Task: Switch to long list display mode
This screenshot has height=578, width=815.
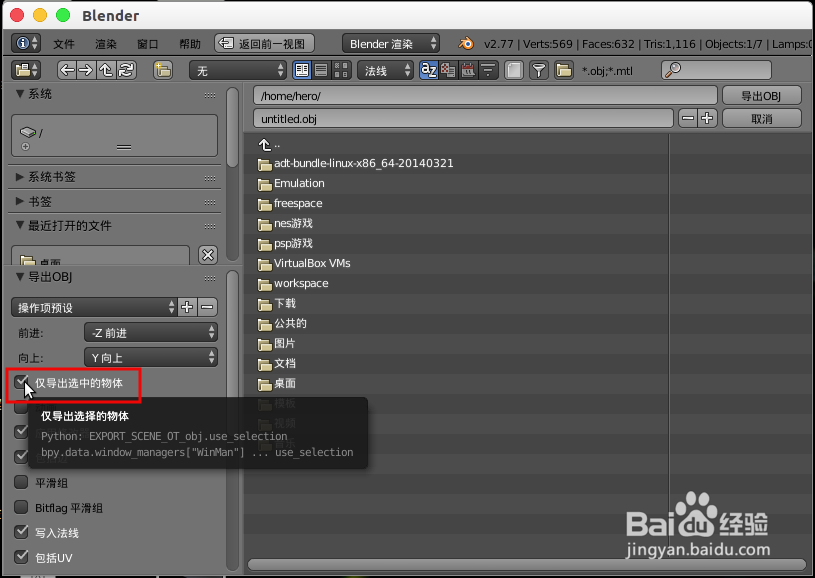Action: (322, 70)
